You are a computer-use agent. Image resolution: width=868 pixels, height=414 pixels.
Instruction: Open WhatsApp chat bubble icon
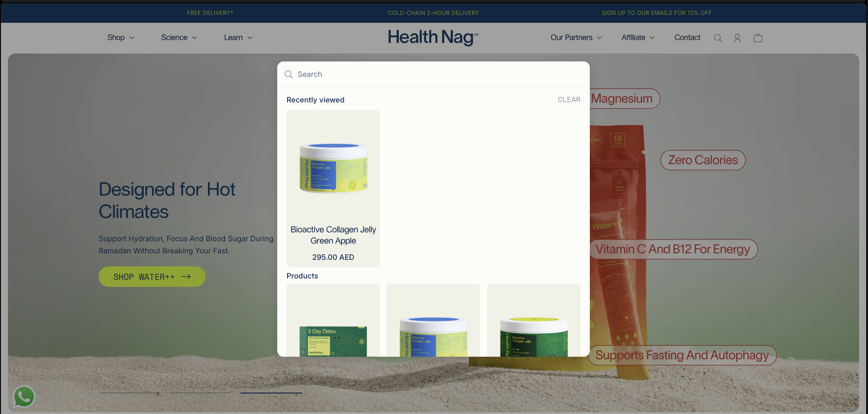pos(24,397)
